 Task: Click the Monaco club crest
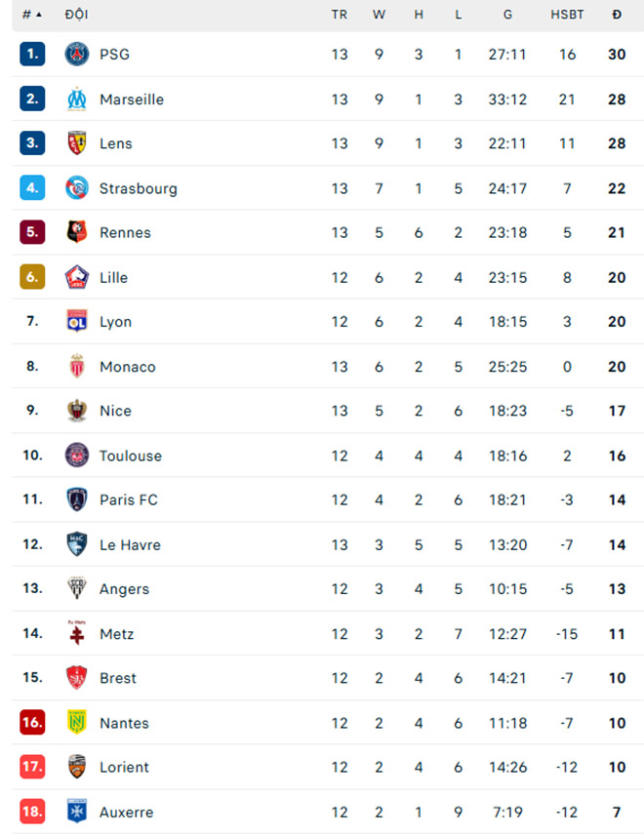[76, 367]
